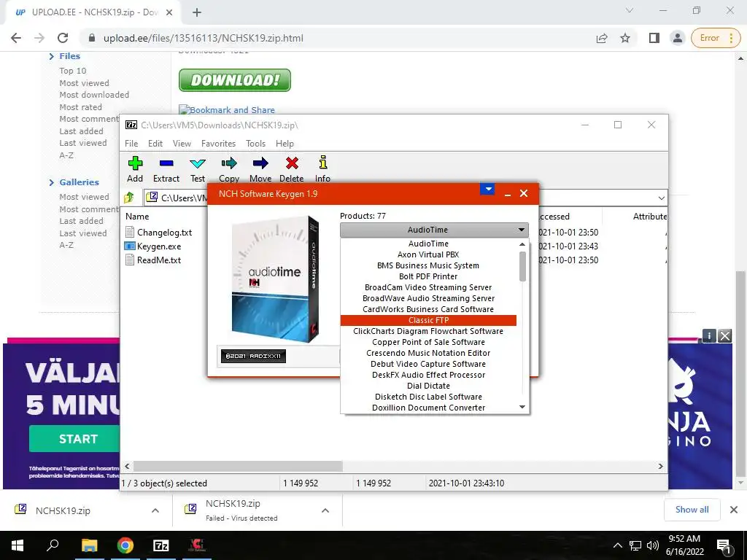Screen dimensions: 747x560
Task: Select Axon Virtual PBX in the list
Action: pyautogui.click(x=428, y=254)
